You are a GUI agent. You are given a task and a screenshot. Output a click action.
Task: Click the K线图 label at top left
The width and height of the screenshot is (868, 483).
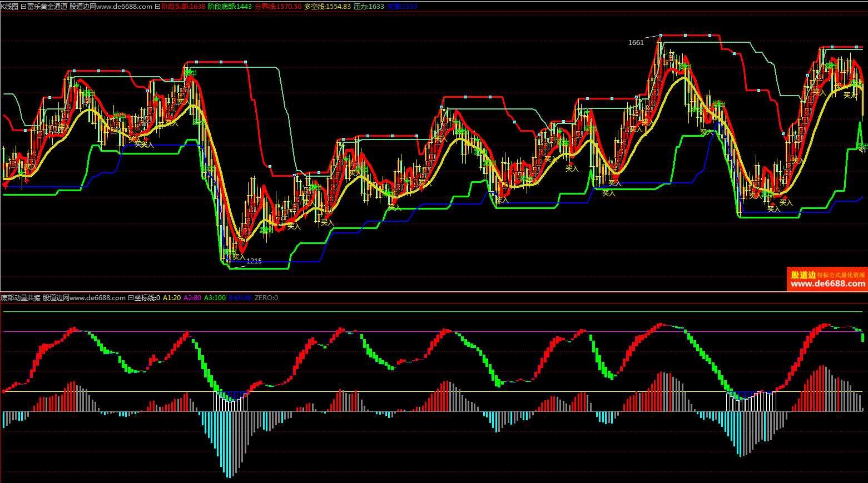[x=9, y=7]
